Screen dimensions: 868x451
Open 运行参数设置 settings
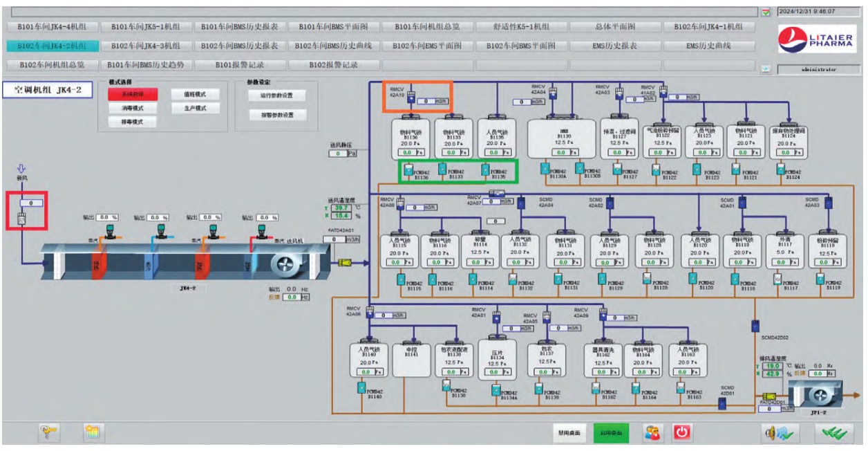(x=276, y=95)
